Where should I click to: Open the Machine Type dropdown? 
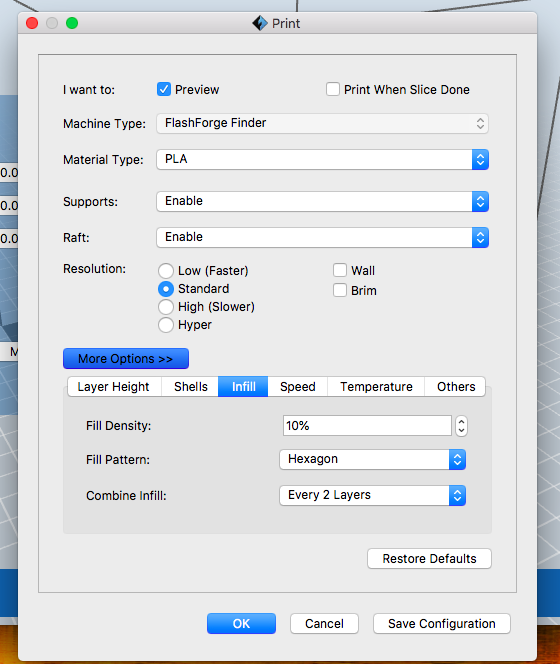pos(322,123)
